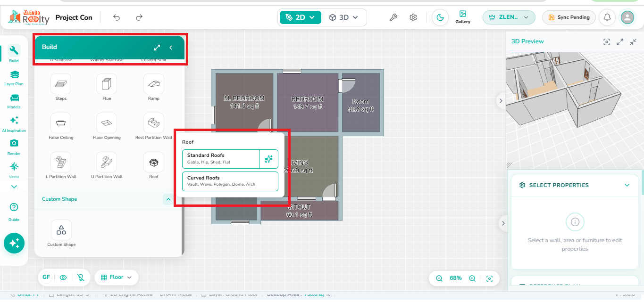Click the GF floor button
Image resolution: width=644 pixels, height=302 pixels.
tap(46, 278)
